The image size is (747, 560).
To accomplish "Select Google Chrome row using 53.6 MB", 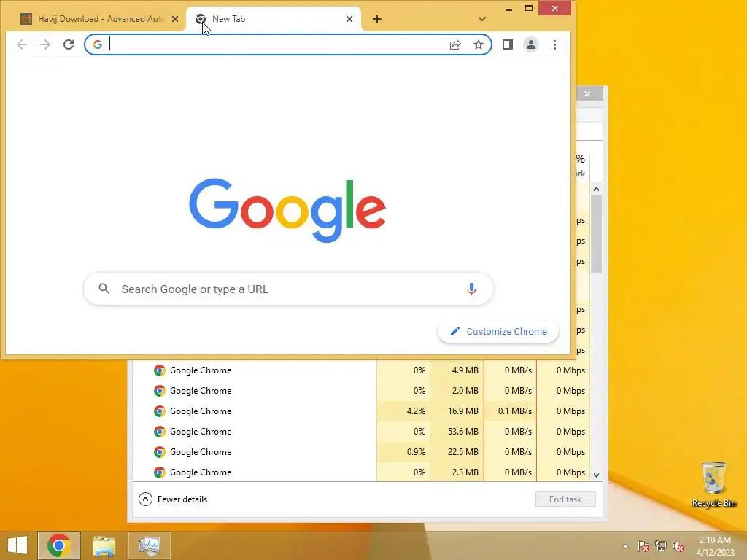I will point(361,432).
